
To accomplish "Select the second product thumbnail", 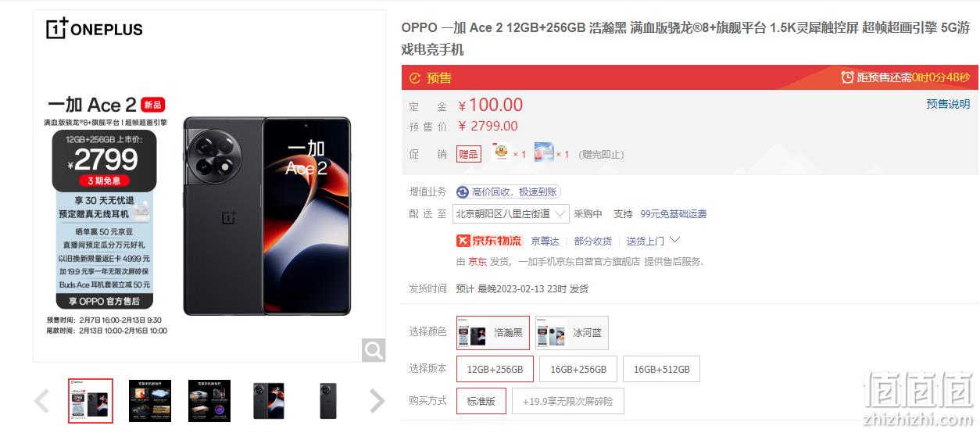I will coord(150,401).
